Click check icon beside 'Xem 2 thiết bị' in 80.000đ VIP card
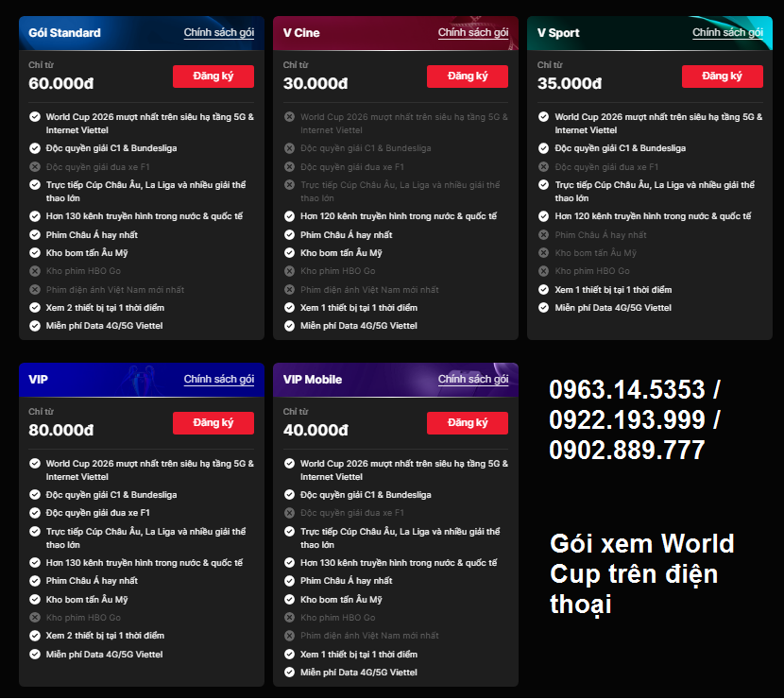This screenshot has width=784, height=699. (x=35, y=636)
